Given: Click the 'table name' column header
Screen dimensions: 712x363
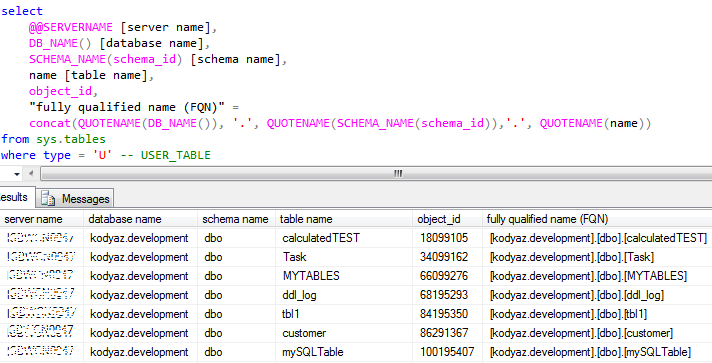Looking at the screenshot, I should click(x=344, y=219).
